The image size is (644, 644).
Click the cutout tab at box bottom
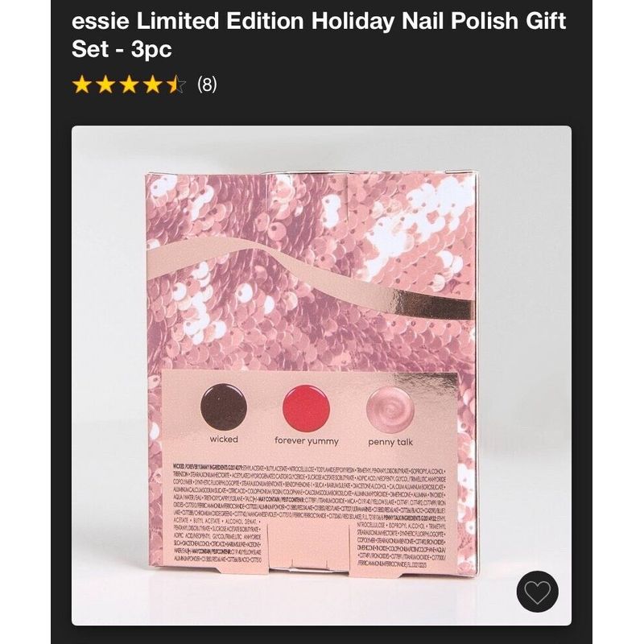click(x=308, y=547)
